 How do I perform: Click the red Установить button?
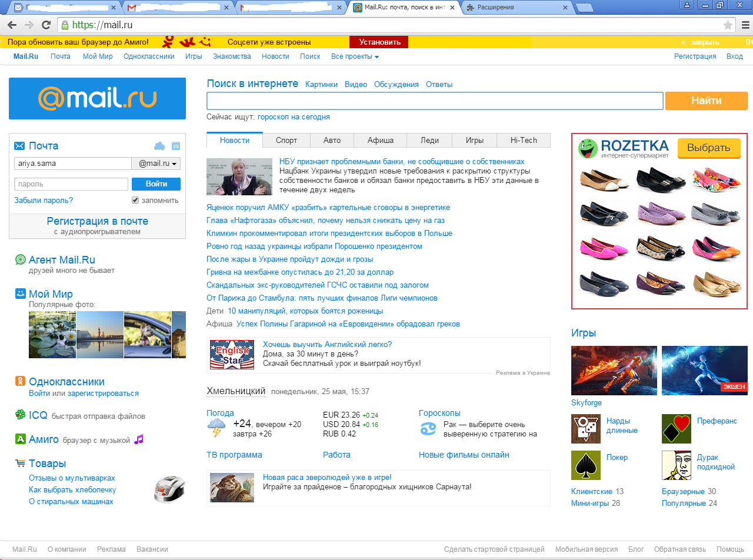pos(379,42)
